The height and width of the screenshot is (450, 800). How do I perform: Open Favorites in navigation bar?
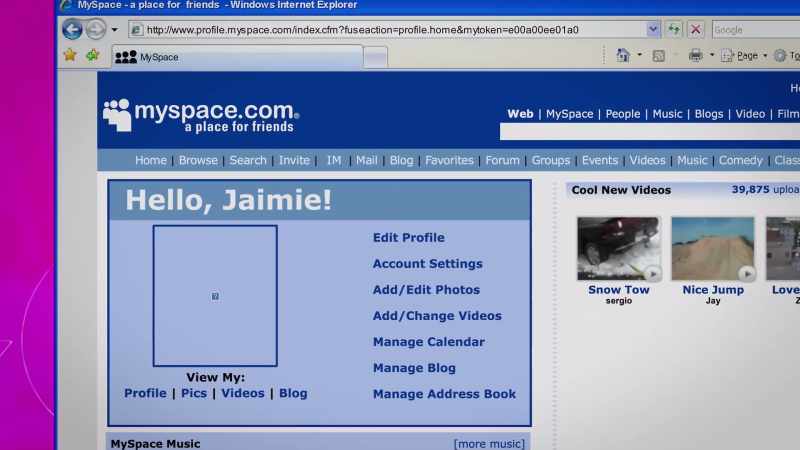click(x=449, y=160)
